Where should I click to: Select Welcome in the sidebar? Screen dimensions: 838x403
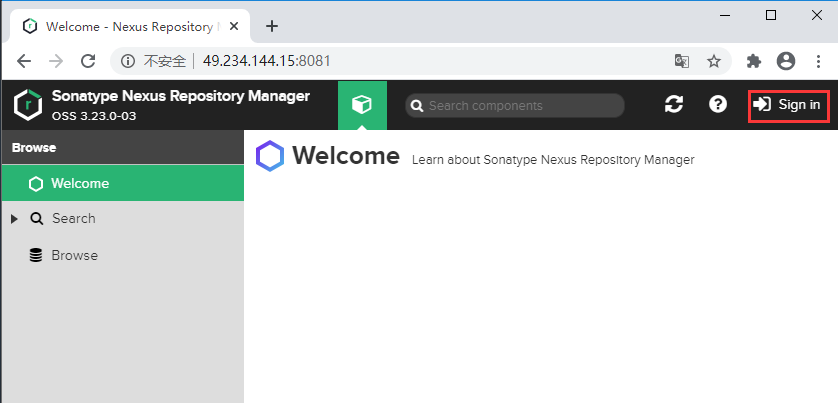click(x=80, y=184)
